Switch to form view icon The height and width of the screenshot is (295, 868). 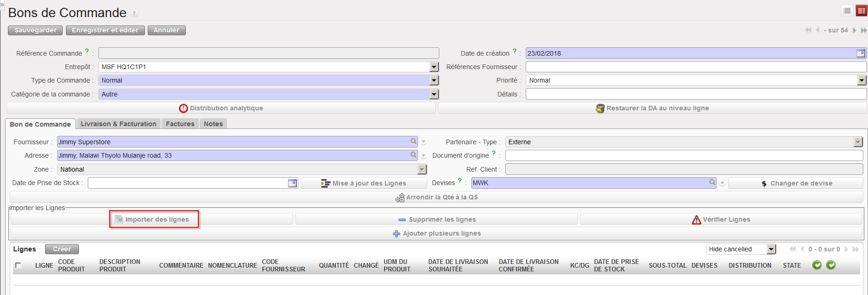click(861, 11)
